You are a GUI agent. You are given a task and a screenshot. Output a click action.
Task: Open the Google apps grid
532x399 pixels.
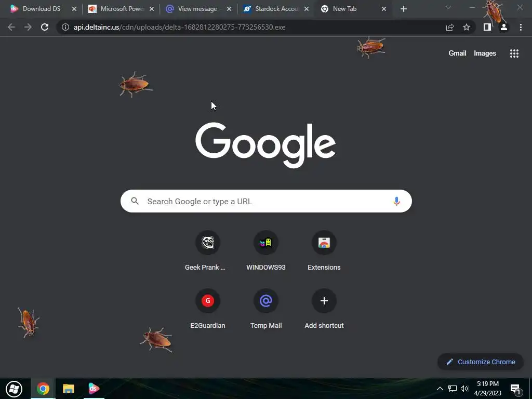pos(514,54)
